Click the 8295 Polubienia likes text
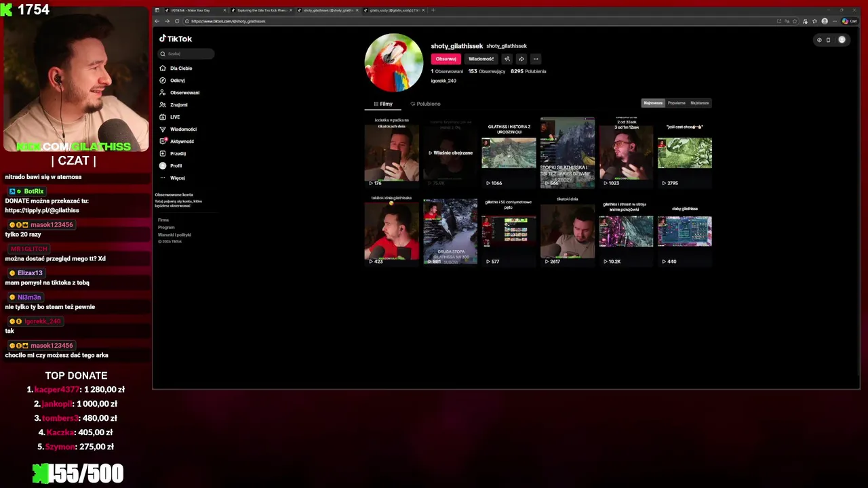This screenshot has height=488, width=868. coord(528,71)
